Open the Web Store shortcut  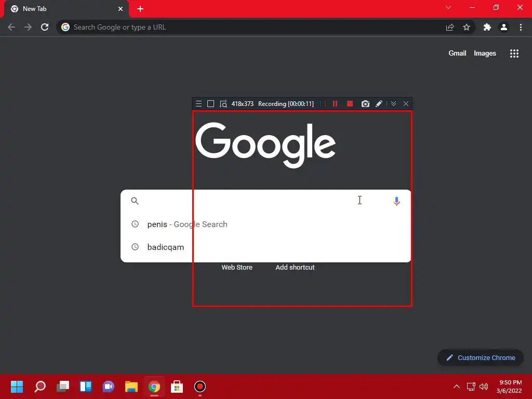(237, 268)
